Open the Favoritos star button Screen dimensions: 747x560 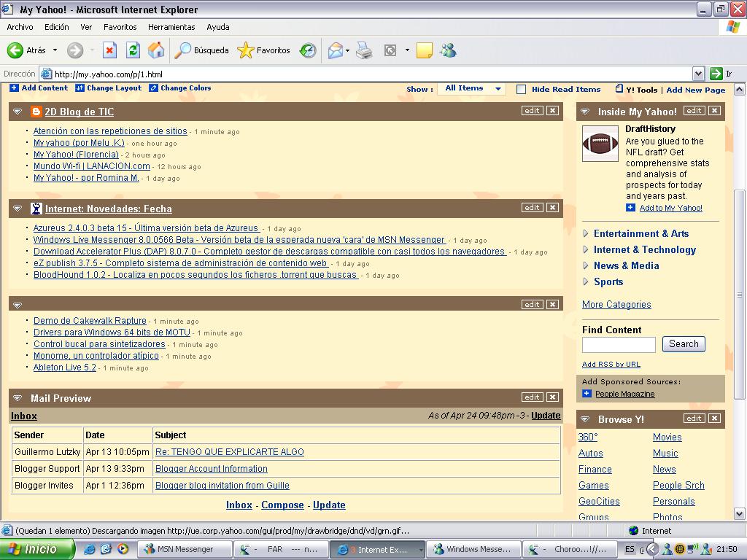[263, 50]
